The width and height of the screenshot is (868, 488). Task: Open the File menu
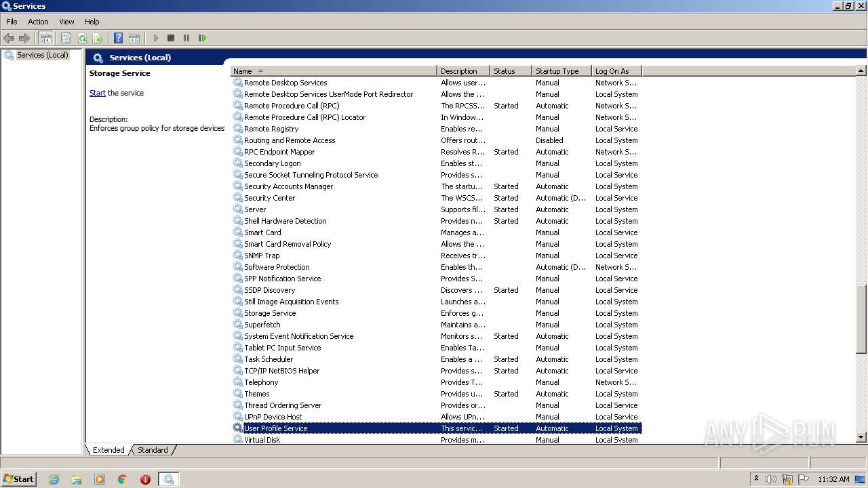click(x=12, y=22)
